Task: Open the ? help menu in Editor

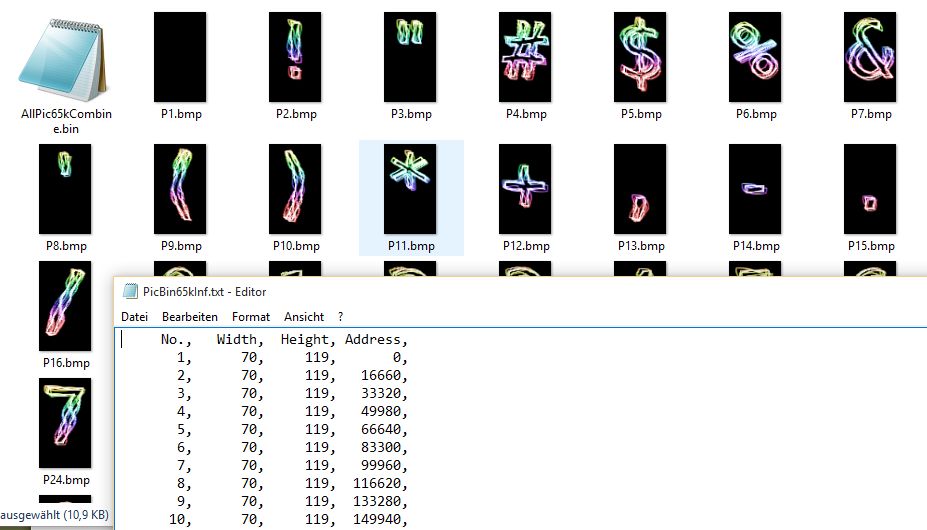Action: pyautogui.click(x=341, y=316)
